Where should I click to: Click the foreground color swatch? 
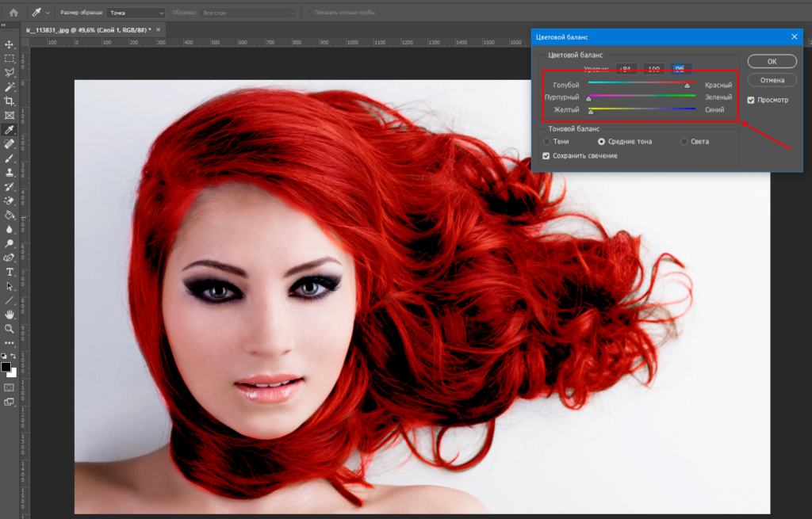pos(6,367)
